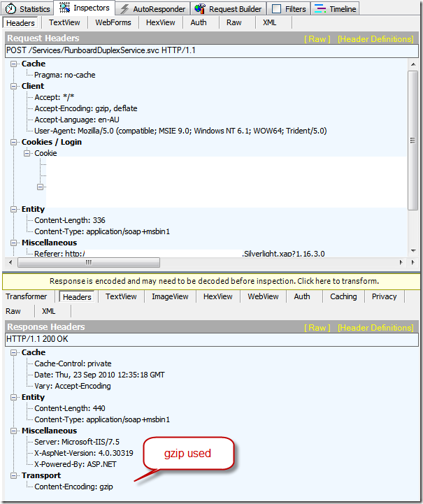The image size is (423, 504).
Task: Collapse the Cookie node in request headers
Action: click(x=27, y=153)
